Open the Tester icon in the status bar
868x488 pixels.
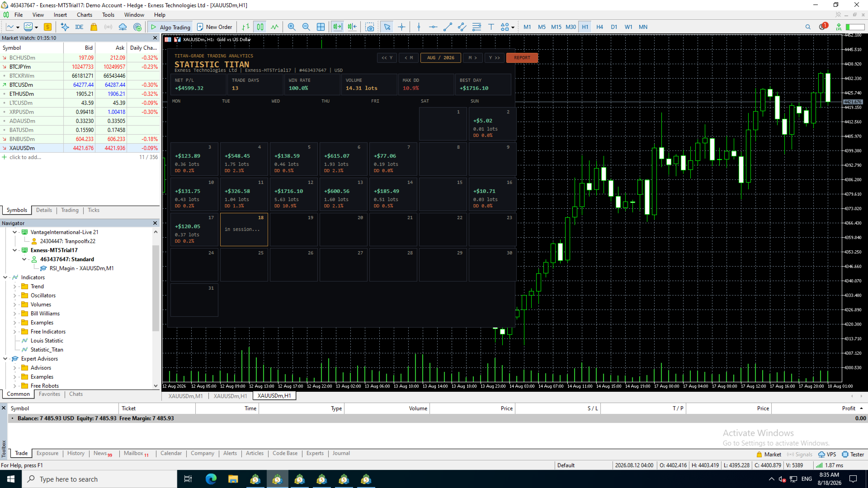pyautogui.click(x=853, y=455)
